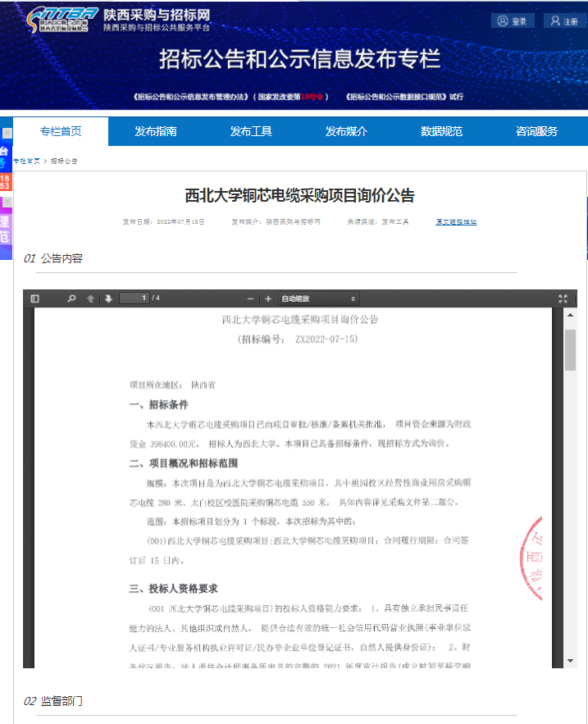Open the 自动缩放 zoom dropdown
The width and height of the screenshot is (588, 724).
[x=318, y=298]
